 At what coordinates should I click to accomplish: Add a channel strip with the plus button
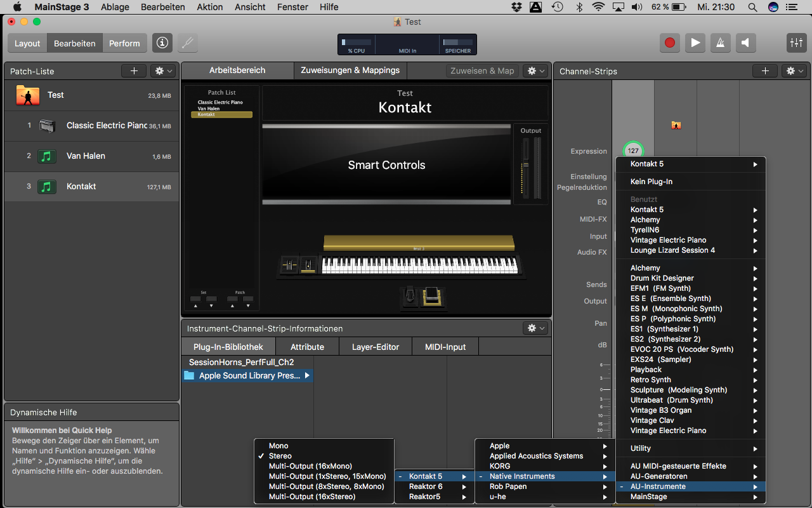(x=765, y=71)
